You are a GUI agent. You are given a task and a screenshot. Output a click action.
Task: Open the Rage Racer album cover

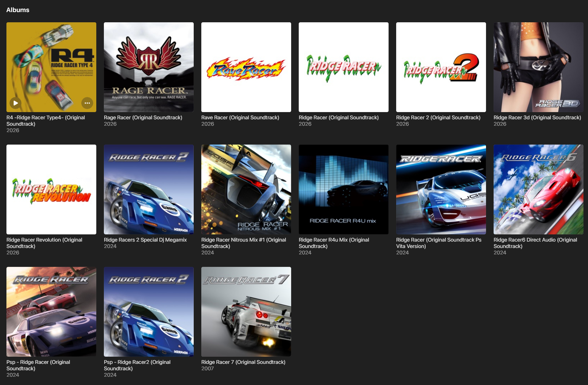pyautogui.click(x=148, y=67)
